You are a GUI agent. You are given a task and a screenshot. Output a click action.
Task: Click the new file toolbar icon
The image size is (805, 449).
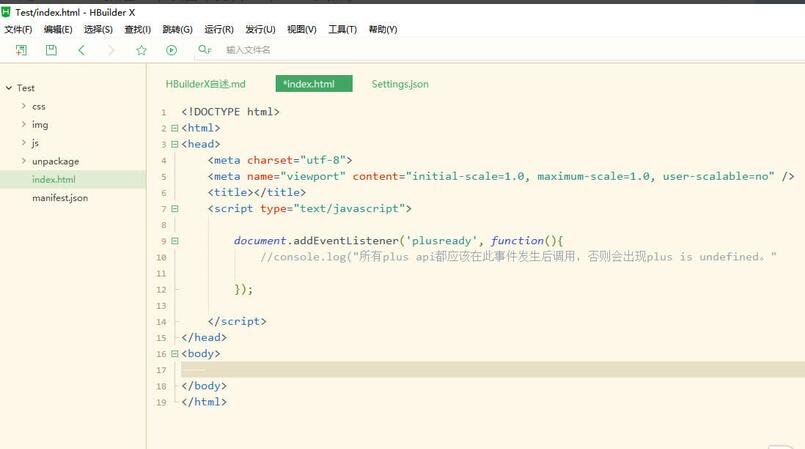[21, 50]
